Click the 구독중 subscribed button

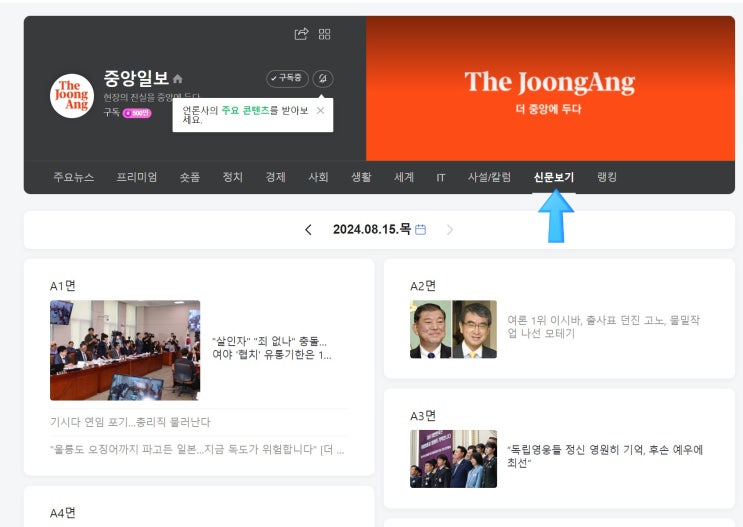[x=288, y=78]
